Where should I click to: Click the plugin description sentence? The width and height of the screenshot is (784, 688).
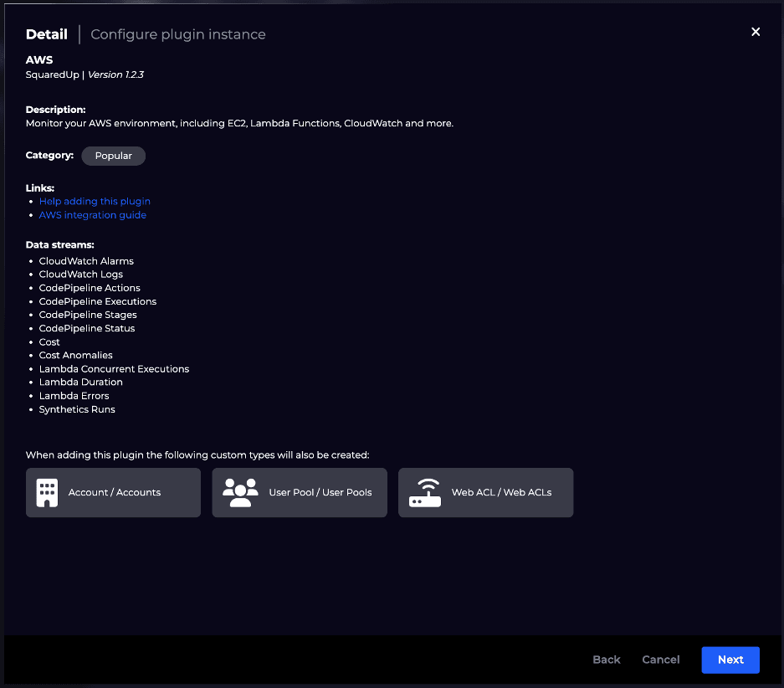(x=239, y=124)
